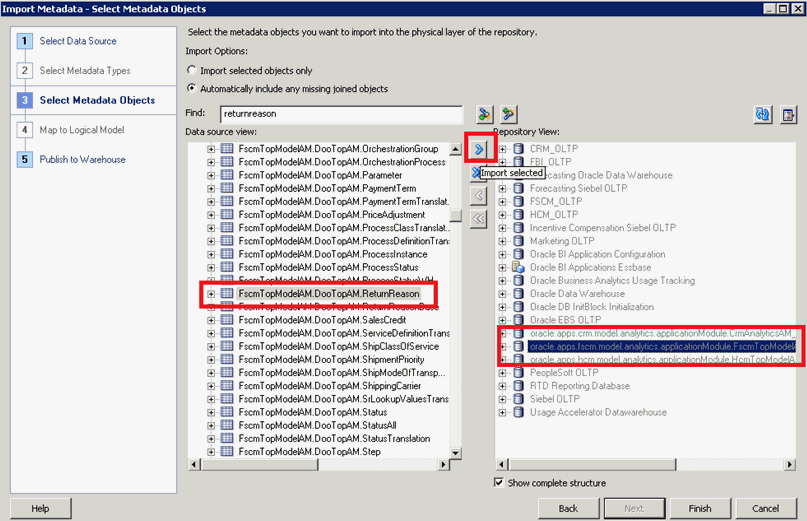Select the FscmTopModelAM.DooTopAM.Status row
This screenshot has height=521, width=807.
[313, 412]
